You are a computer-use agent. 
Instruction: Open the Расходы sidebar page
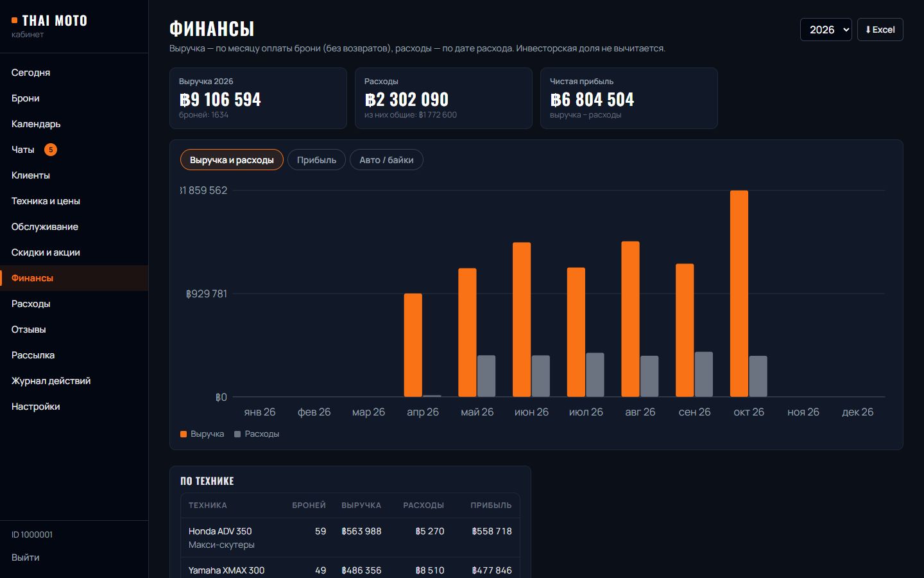click(x=74, y=304)
